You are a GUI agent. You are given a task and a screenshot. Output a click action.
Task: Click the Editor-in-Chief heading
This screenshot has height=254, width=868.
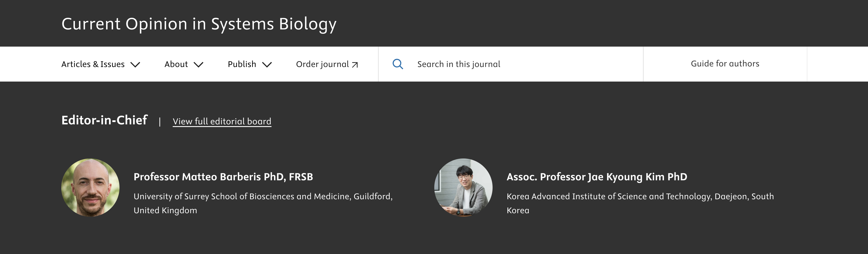(104, 120)
